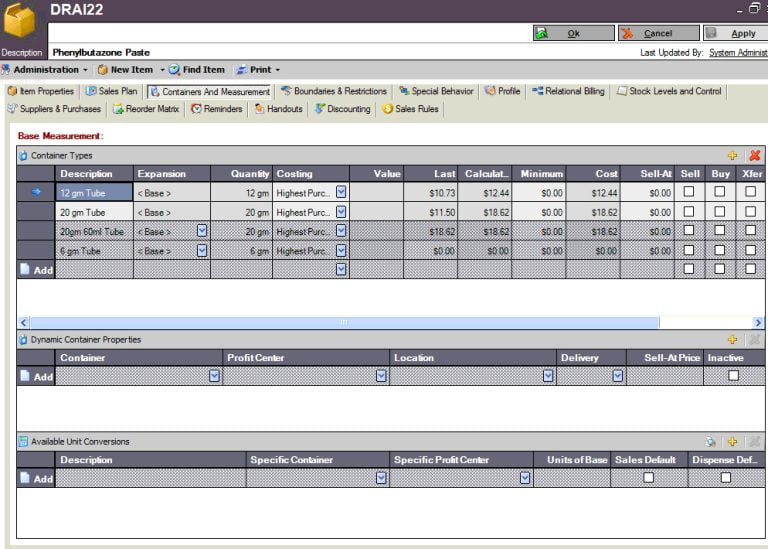Image resolution: width=768 pixels, height=549 pixels.
Task: Delete selected container type with red X
Action: click(x=755, y=155)
